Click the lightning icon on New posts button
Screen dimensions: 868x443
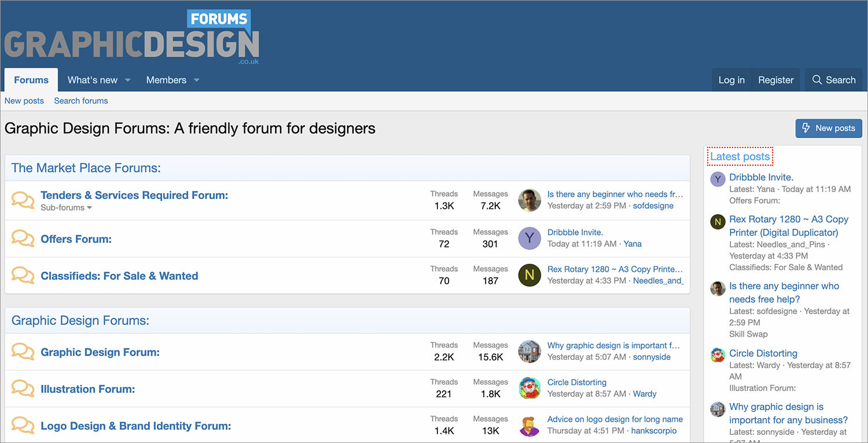click(806, 128)
